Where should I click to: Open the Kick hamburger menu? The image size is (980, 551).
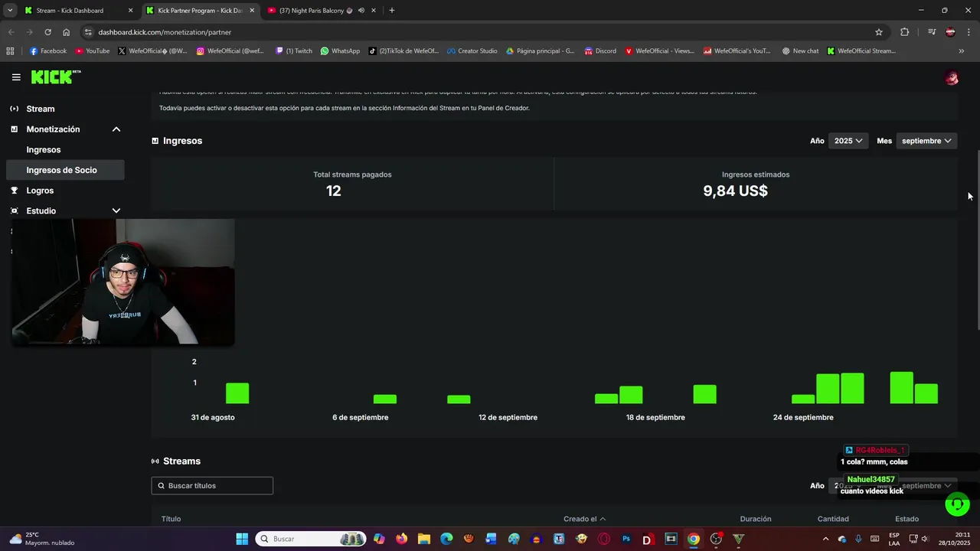coord(16,77)
